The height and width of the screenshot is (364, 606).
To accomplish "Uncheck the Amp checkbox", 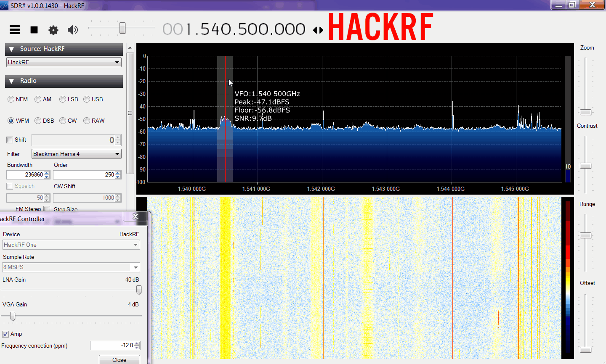I will 5,334.
